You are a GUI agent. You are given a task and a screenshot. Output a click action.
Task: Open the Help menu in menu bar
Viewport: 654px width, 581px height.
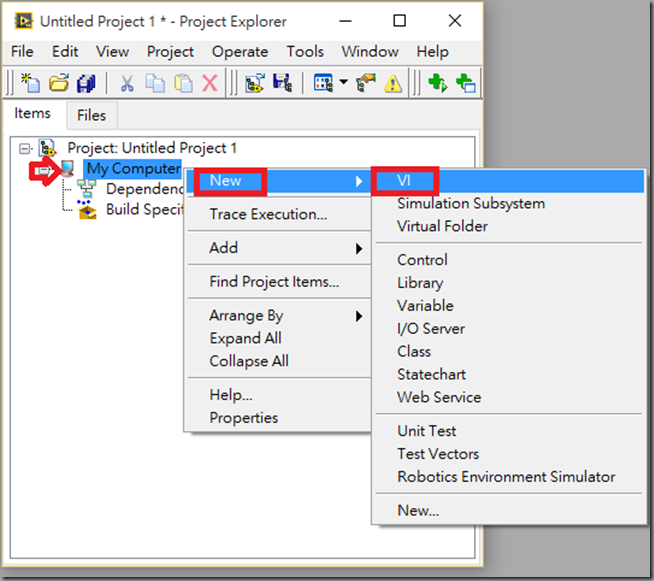point(433,51)
